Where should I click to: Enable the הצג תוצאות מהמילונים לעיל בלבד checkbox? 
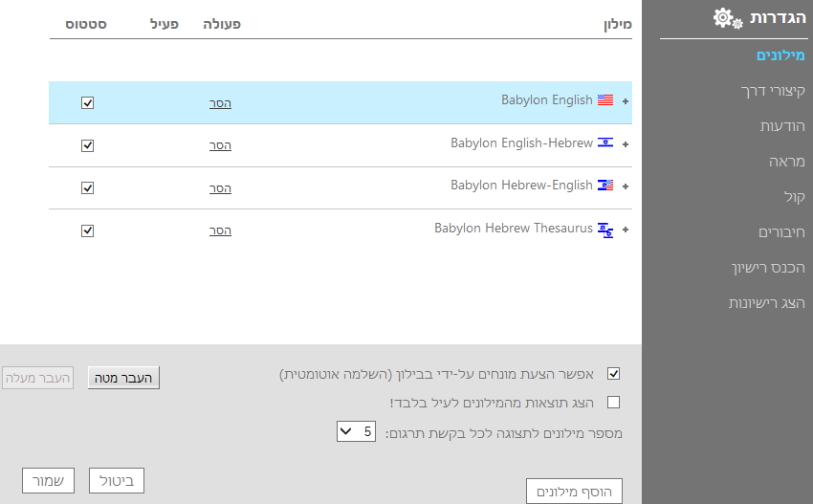613,402
